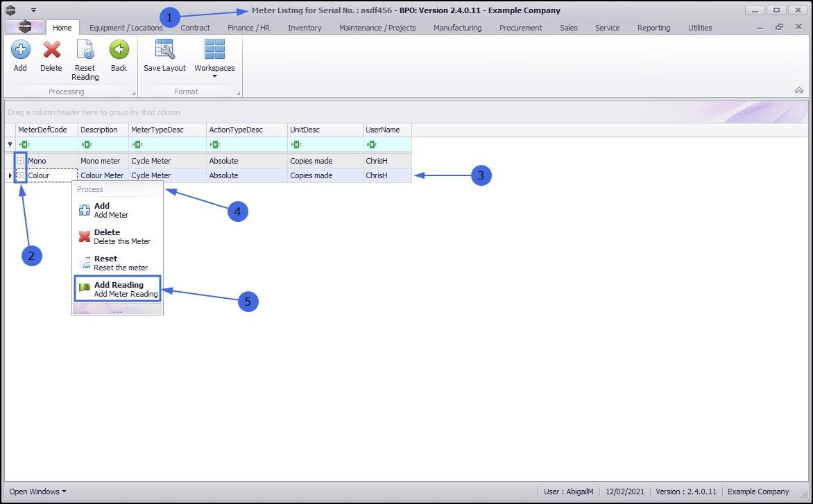The width and height of the screenshot is (813, 504).
Task: Choose Delete this Meter in the context menu
Action: (x=118, y=236)
